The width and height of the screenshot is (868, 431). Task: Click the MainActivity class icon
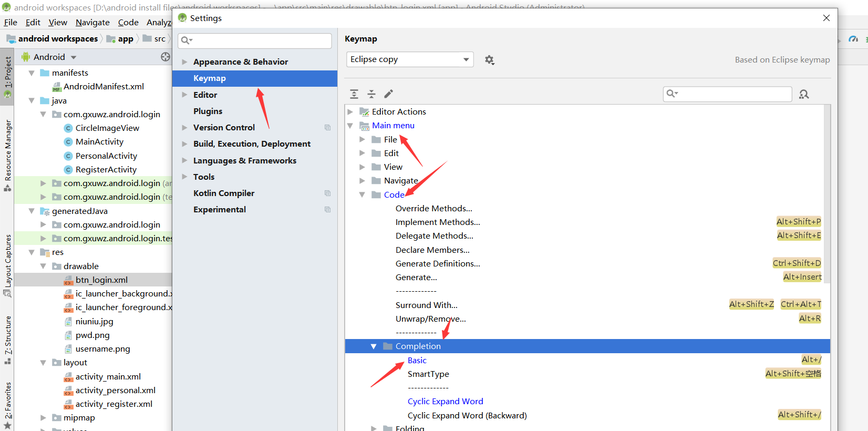tap(68, 142)
